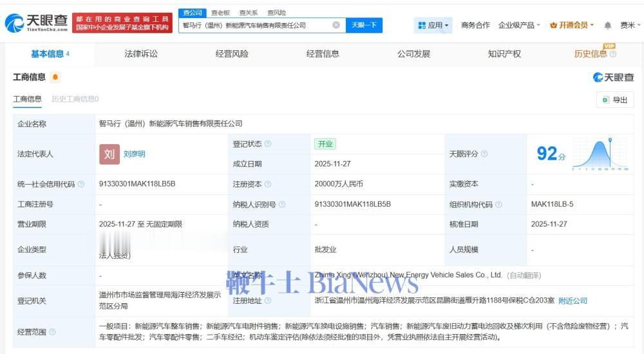Click the credit code 91330301MAK118LB5B under 统一社会信用代码

[137, 184]
